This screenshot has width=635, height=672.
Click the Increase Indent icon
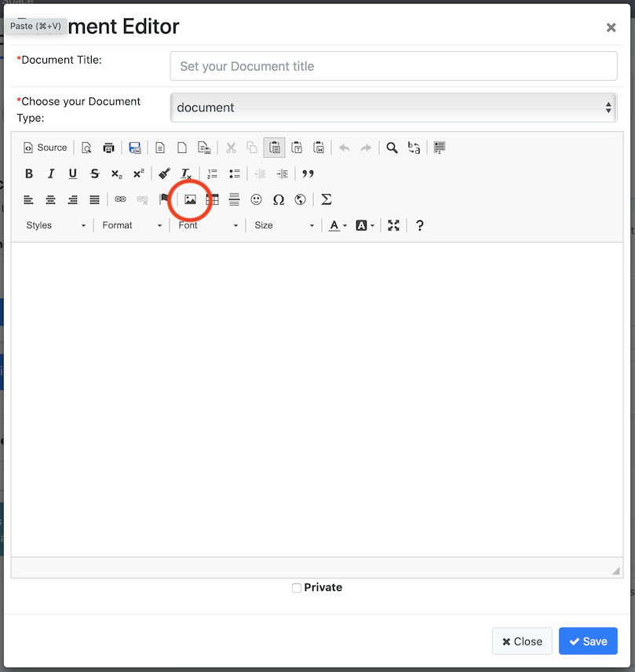282,173
